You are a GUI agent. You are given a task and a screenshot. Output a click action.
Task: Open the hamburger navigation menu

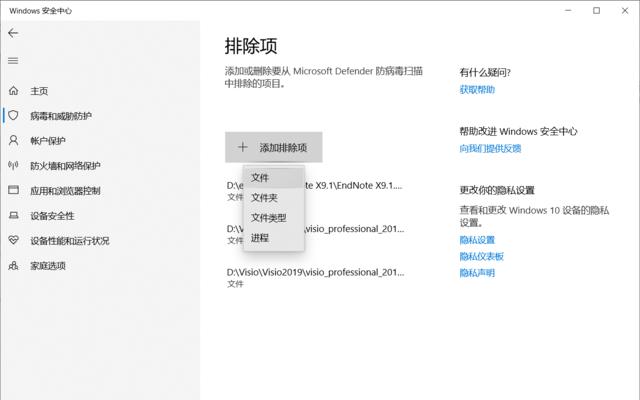pyautogui.click(x=13, y=61)
